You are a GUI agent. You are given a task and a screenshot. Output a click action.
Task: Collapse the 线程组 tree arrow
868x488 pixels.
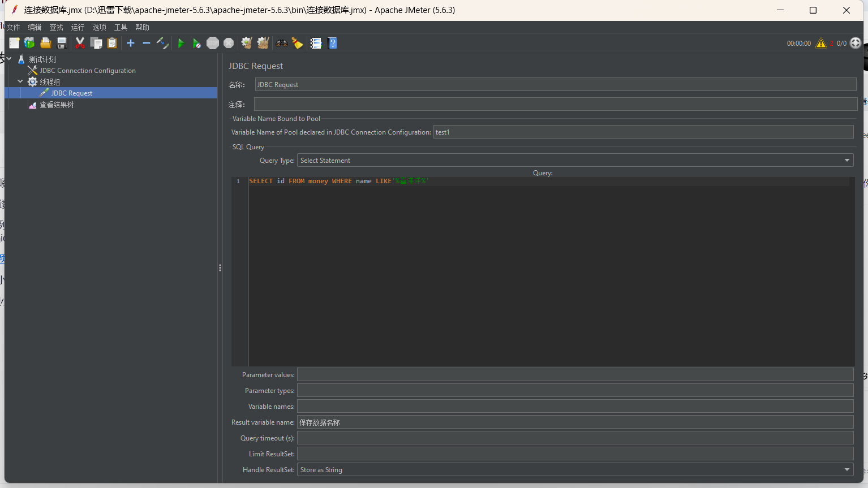pos(20,81)
